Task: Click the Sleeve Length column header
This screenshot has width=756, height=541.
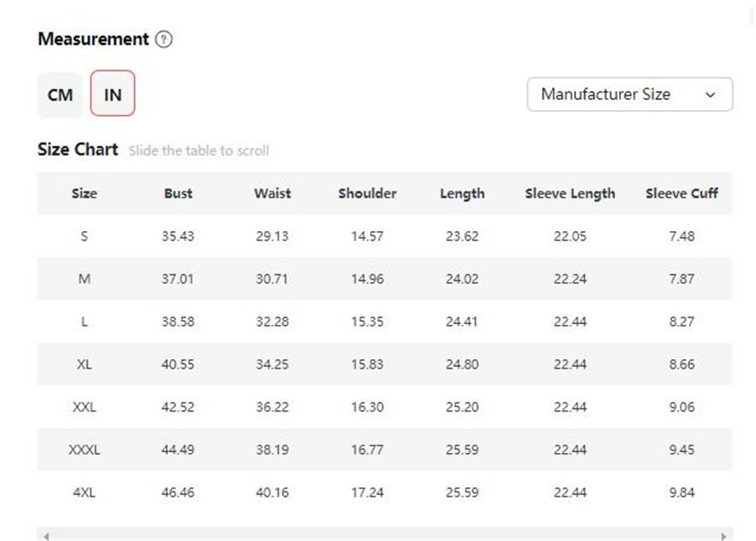Action: point(570,194)
